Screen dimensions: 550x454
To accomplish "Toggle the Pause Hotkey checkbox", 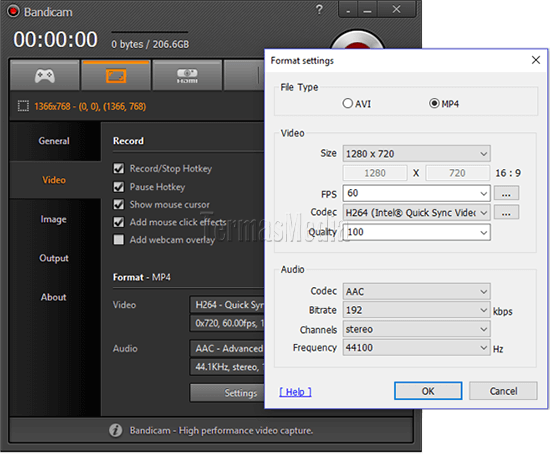I will (119, 187).
